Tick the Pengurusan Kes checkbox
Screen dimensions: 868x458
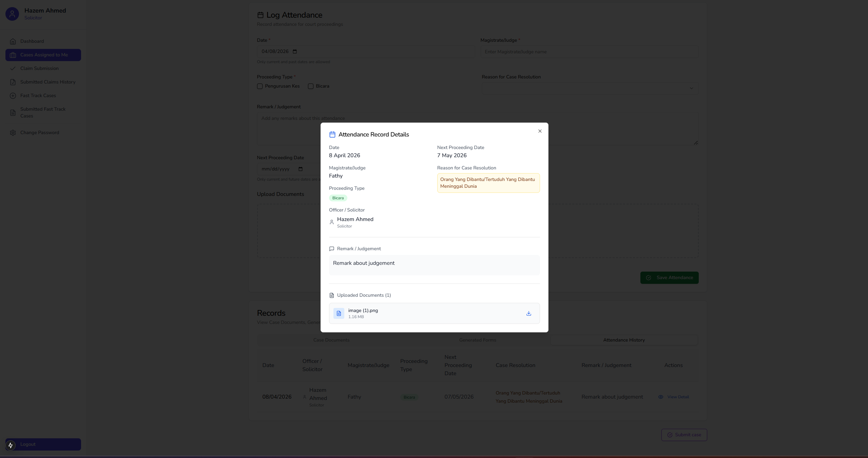click(x=260, y=86)
